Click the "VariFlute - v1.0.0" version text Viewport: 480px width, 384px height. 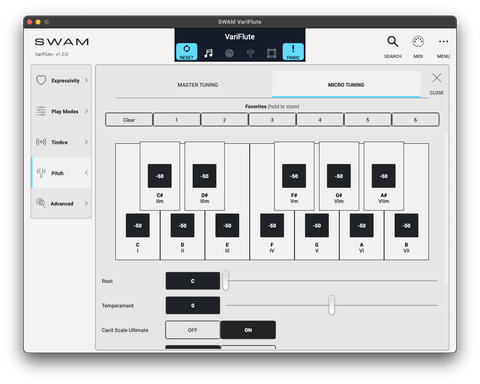click(51, 54)
